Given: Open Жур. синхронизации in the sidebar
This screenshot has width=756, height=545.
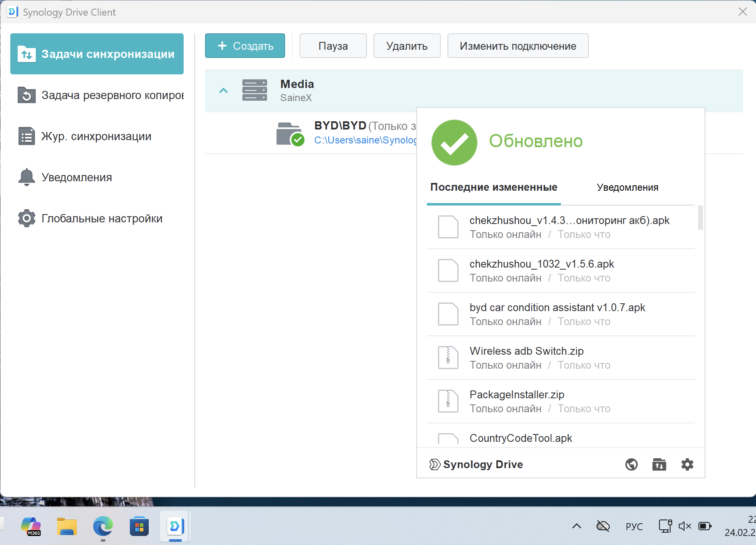Looking at the screenshot, I should pos(96,136).
